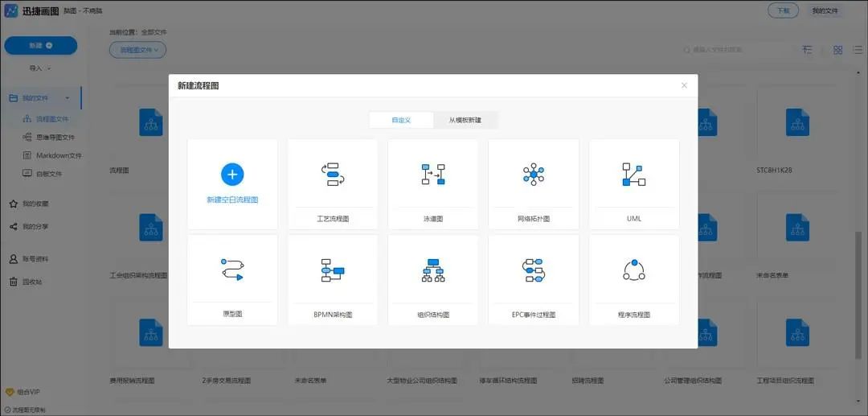Collapse the 我的文件 tree section
This screenshot has height=416, width=868.
(68, 98)
